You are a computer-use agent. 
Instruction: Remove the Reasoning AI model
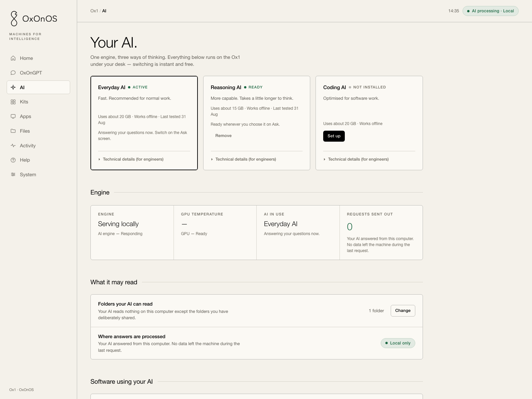[223, 136]
